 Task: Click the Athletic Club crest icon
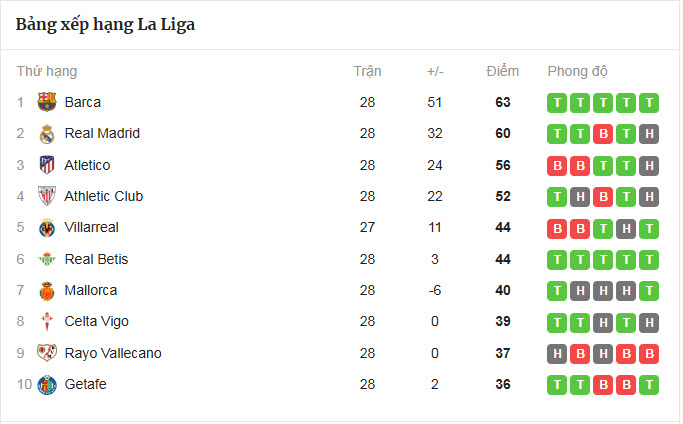(47, 196)
